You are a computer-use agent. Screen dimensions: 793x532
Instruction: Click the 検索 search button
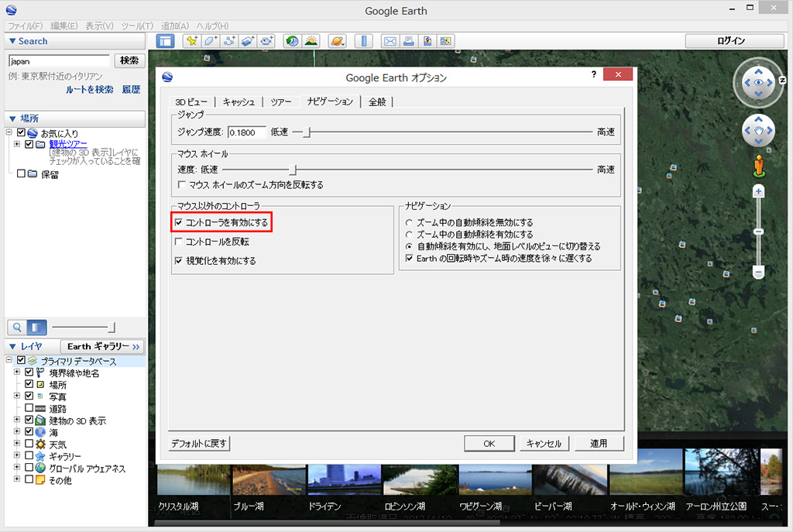click(129, 60)
